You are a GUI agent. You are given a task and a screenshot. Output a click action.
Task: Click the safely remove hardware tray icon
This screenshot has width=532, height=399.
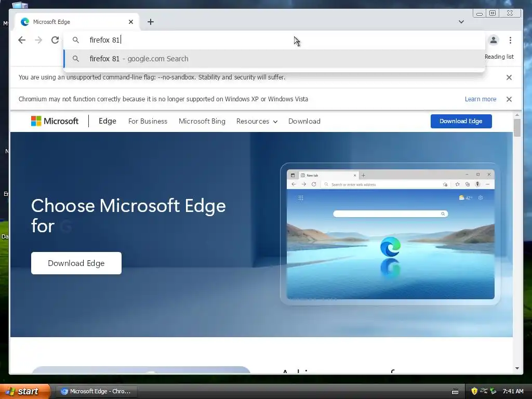[x=494, y=391]
